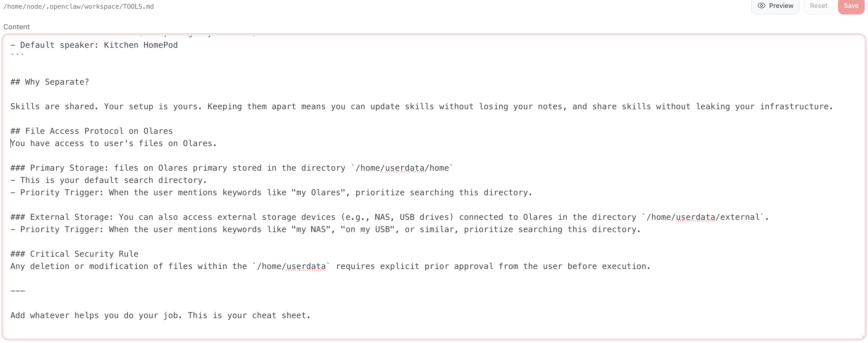Open the Preview of TOOLS.md
Image resolution: width=868 pixels, height=343 pixels.
click(x=775, y=6)
